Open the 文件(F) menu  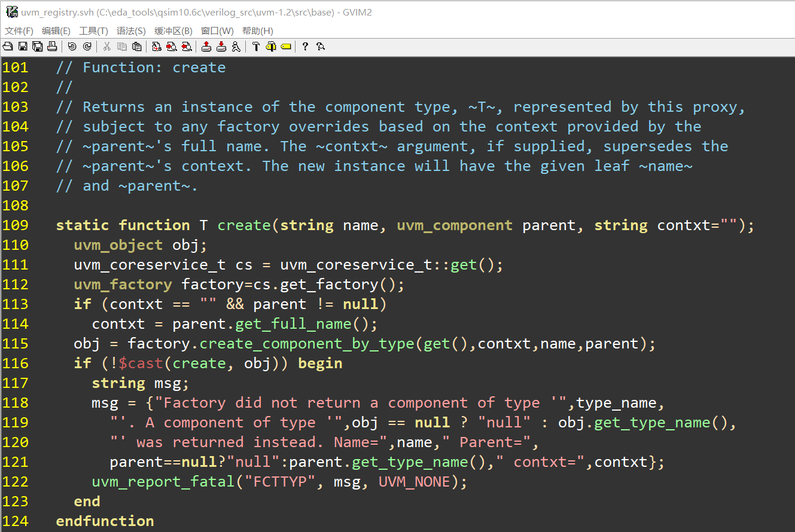tap(19, 31)
